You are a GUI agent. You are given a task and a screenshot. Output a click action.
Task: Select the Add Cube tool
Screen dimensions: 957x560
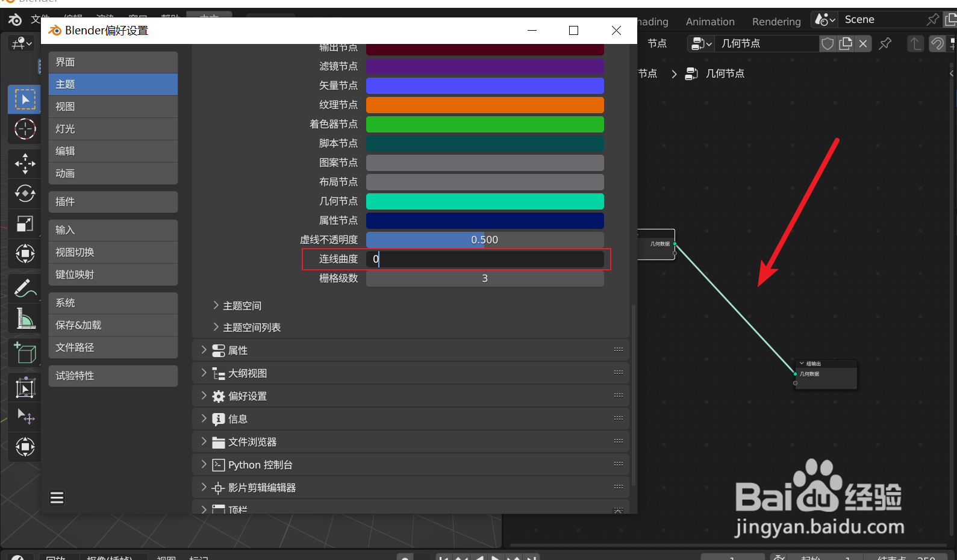25,353
